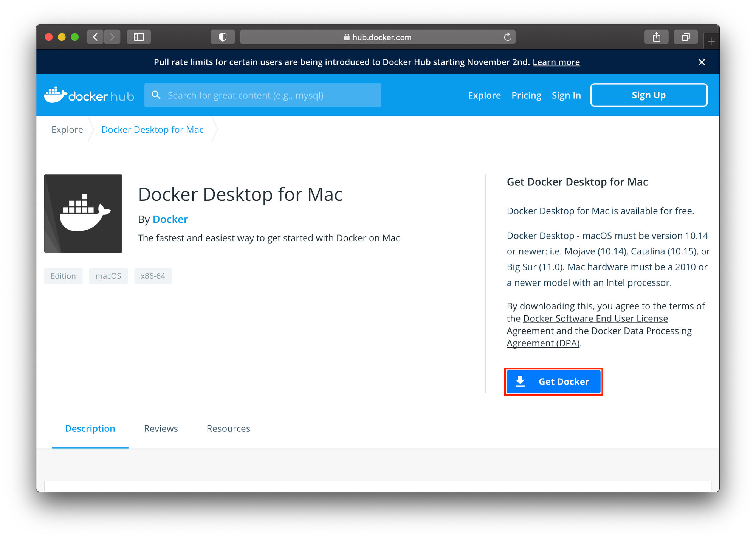This screenshot has height=540, width=756.
Task: Click the Docker Desktop for Mac heading
Action: click(240, 194)
